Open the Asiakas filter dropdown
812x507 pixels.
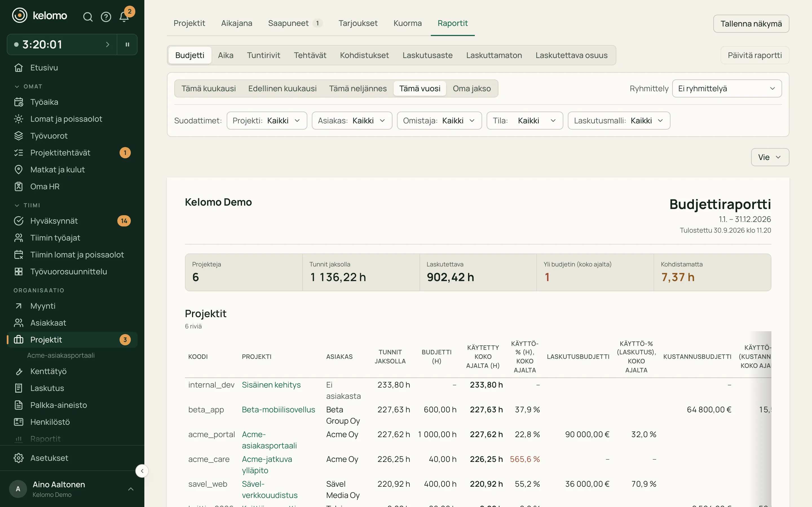coord(352,120)
